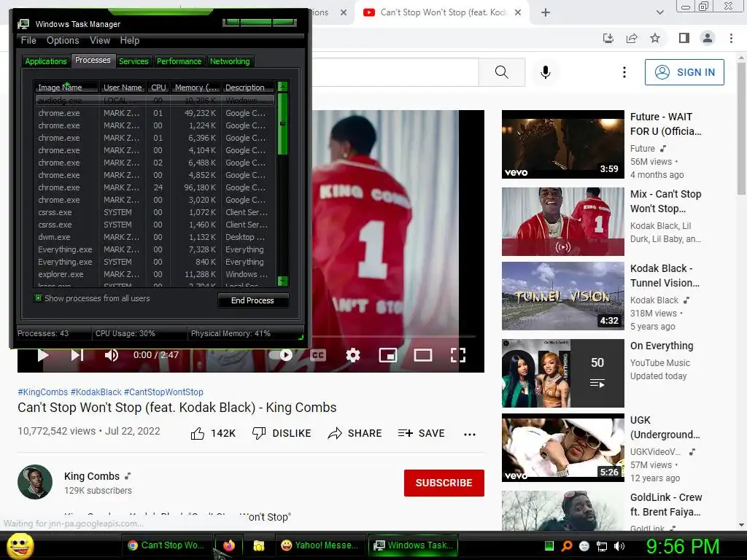Open King Combs channel avatar

coord(35,482)
